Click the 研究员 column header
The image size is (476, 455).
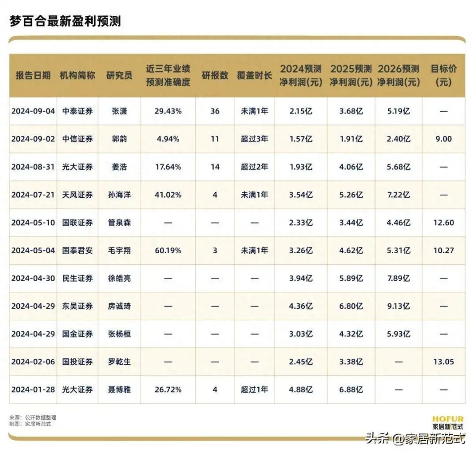(119, 75)
